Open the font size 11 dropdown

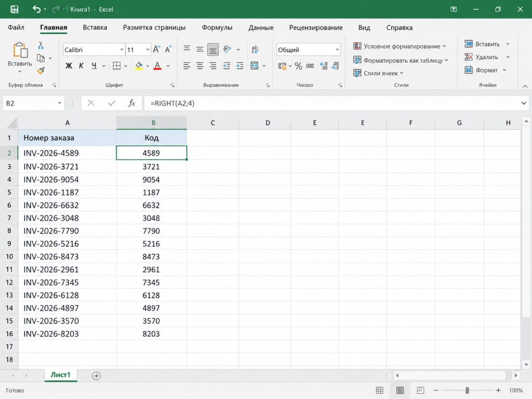148,49
